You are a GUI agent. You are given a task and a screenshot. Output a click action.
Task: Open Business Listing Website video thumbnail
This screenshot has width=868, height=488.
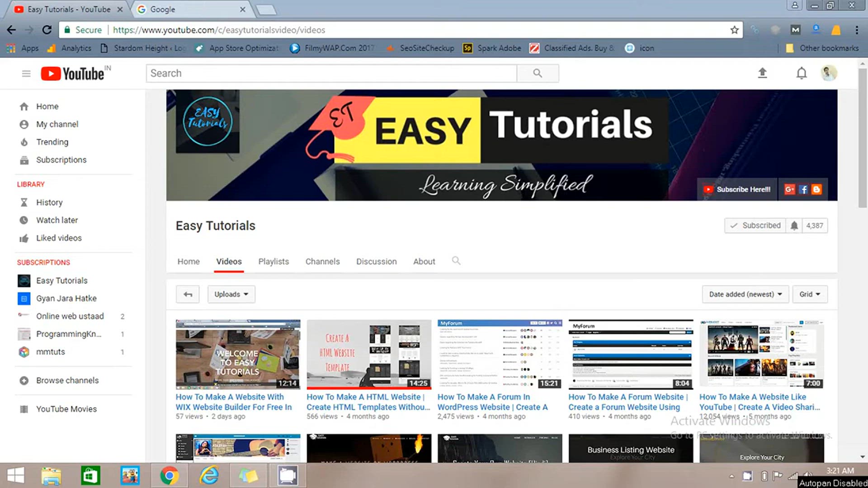click(631, 448)
